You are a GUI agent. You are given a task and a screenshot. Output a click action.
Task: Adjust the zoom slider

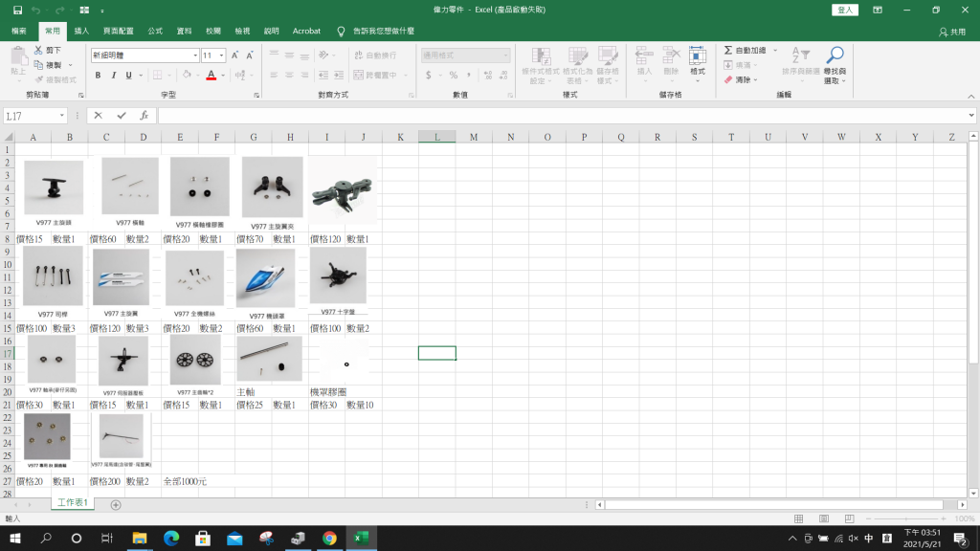(906, 518)
